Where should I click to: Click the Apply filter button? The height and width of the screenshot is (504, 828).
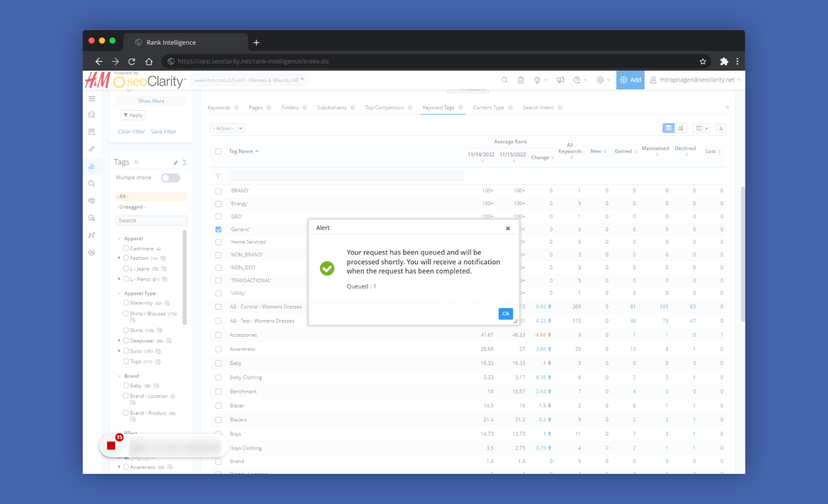(133, 115)
